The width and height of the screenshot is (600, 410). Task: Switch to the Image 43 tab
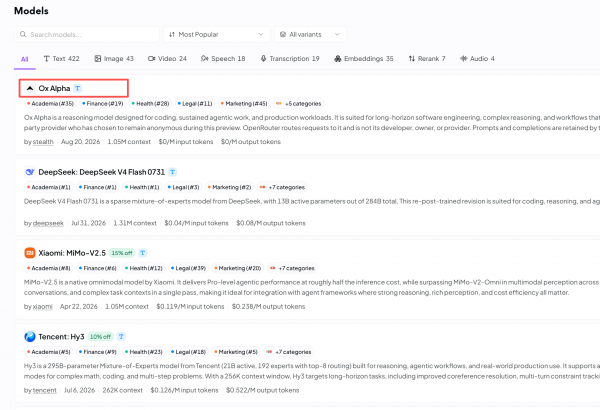(114, 59)
